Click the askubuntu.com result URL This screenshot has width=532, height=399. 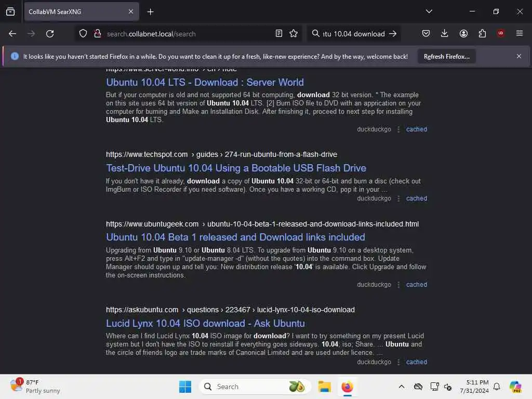[x=230, y=310]
